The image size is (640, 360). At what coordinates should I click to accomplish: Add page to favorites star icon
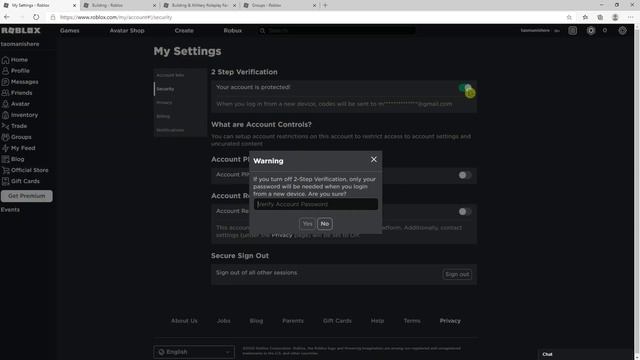coord(569,17)
